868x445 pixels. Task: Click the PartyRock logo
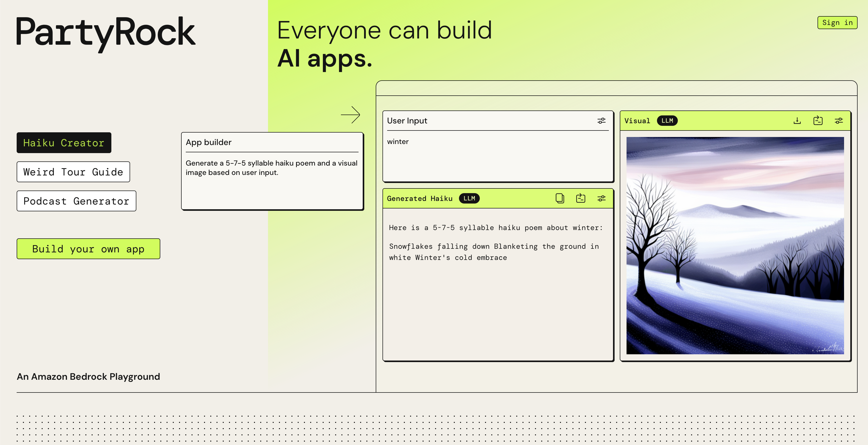106,33
